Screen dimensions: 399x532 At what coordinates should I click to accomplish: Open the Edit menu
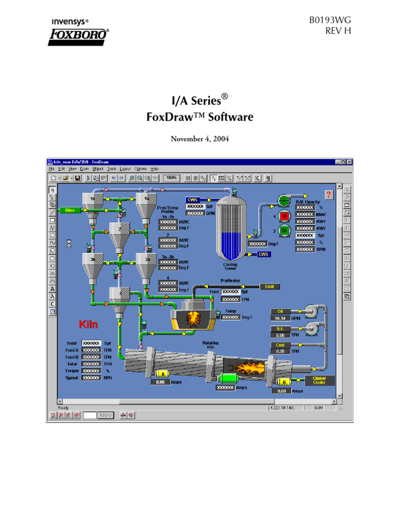click(61, 169)
